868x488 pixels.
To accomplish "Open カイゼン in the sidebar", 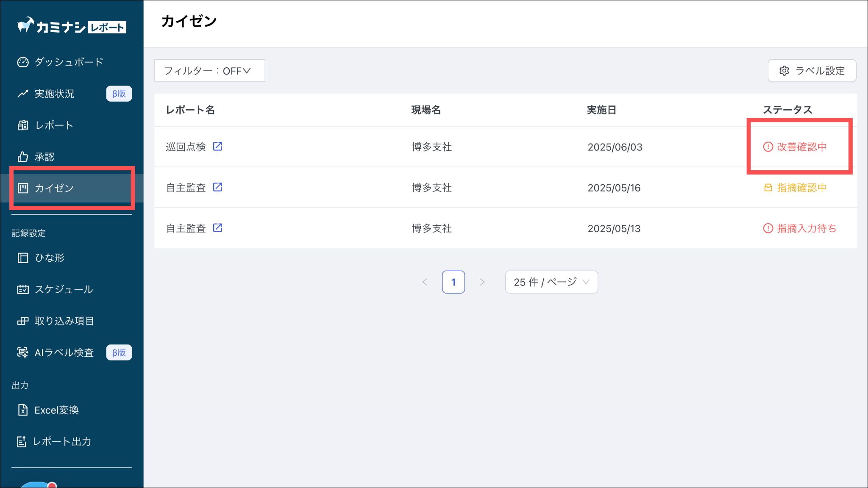I will point(54,188).
